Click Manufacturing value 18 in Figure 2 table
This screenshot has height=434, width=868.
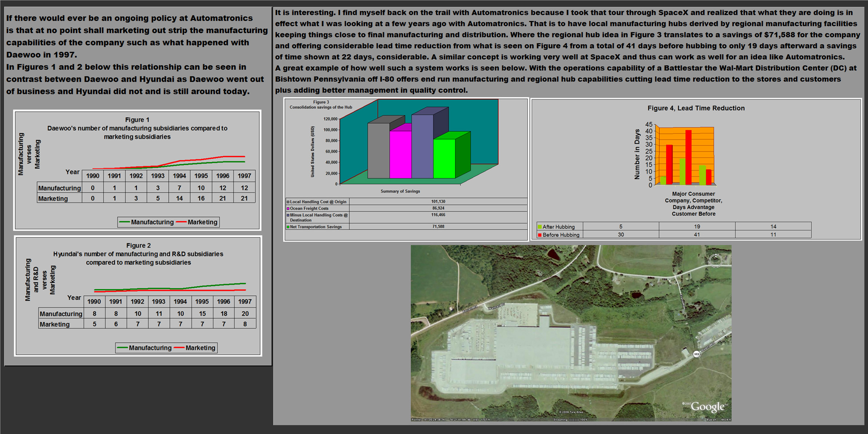(224, 313)
